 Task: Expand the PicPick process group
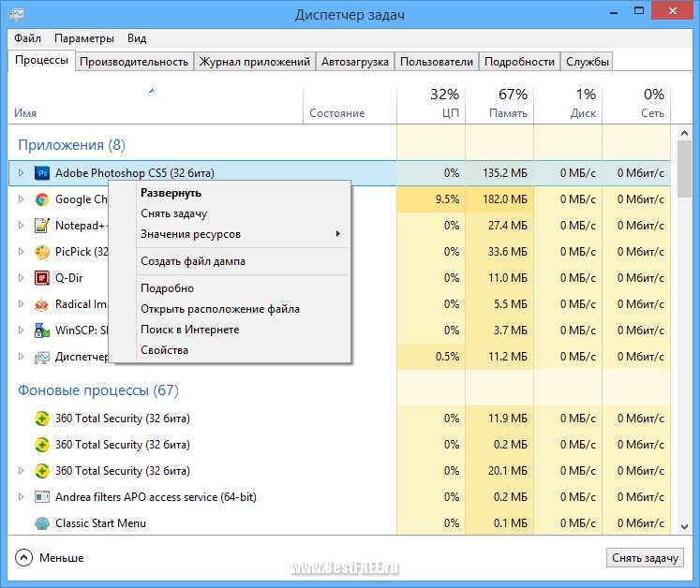[21, 252]
